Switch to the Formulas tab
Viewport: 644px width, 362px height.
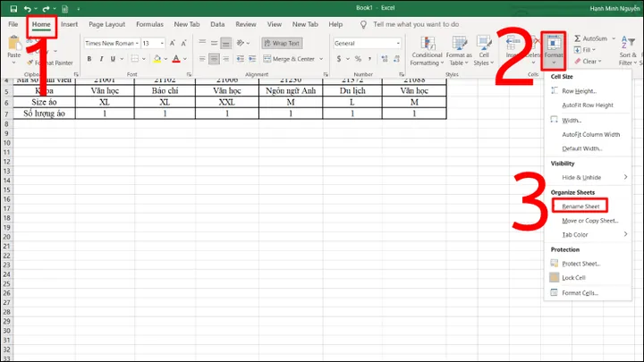149,24
